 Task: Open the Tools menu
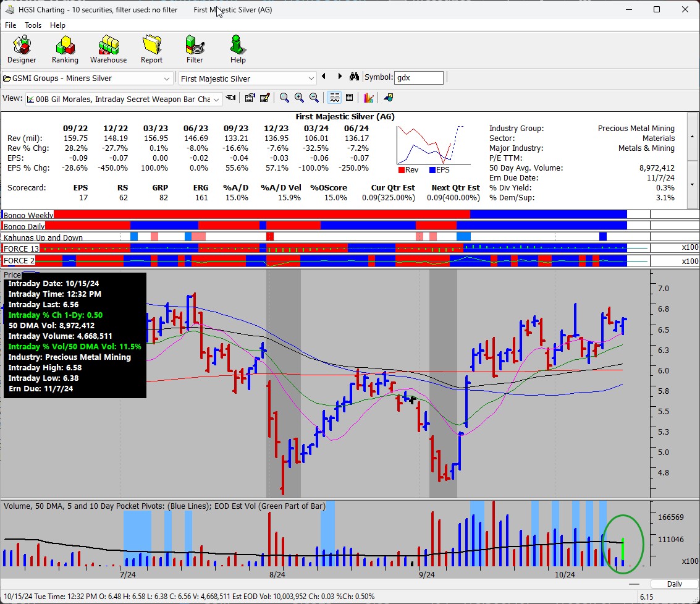(33, 25)
